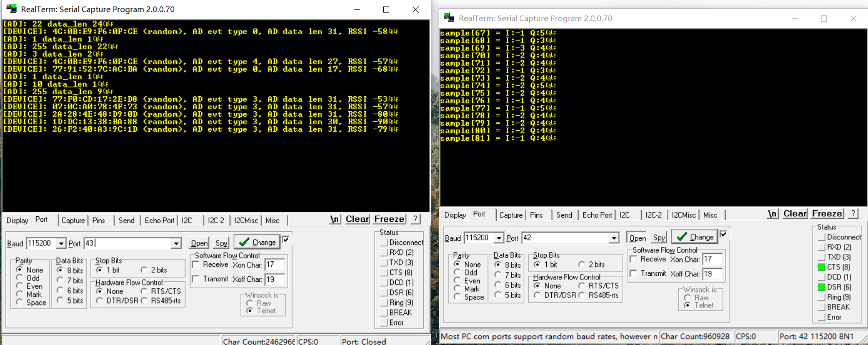This screenshot has height=345, width=868.
Task: Click the green CTS (8) status indicator
Action: tap(821, 267)
